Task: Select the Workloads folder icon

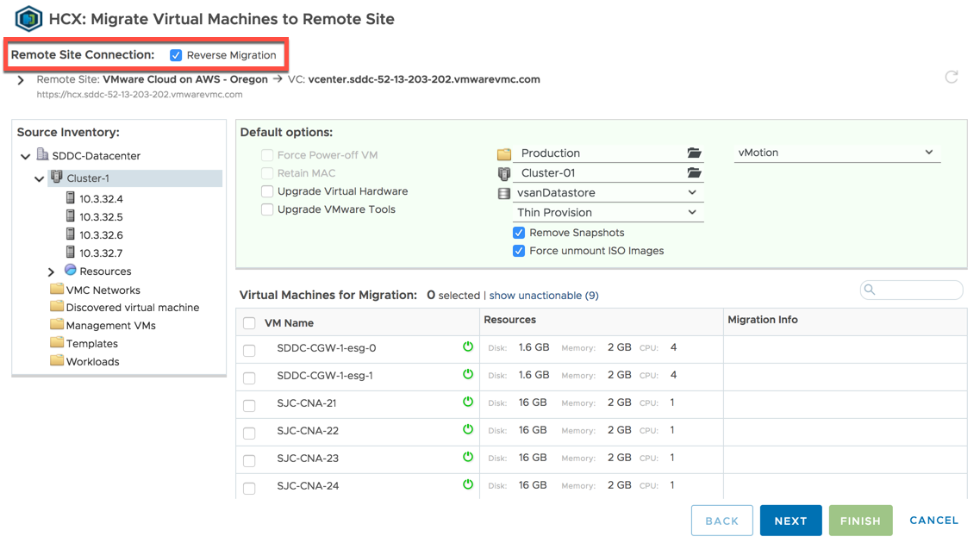Action: (57, 361)
